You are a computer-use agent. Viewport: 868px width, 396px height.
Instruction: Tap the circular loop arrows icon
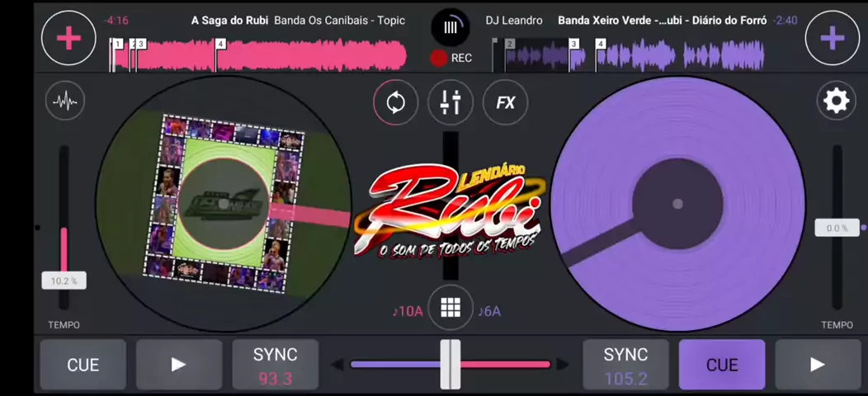(x=396, y=103)
